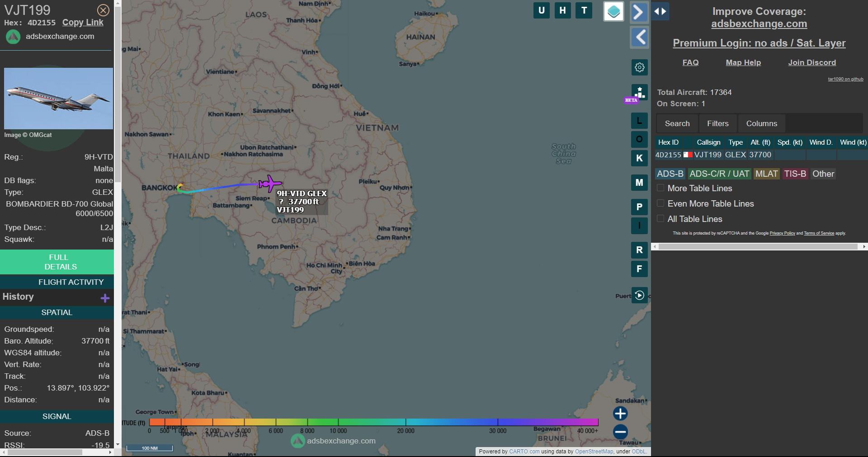Toggle ADS-C/R / UAT source filter
The height and width of the screenshot is (457, 868).
[719, 174]
